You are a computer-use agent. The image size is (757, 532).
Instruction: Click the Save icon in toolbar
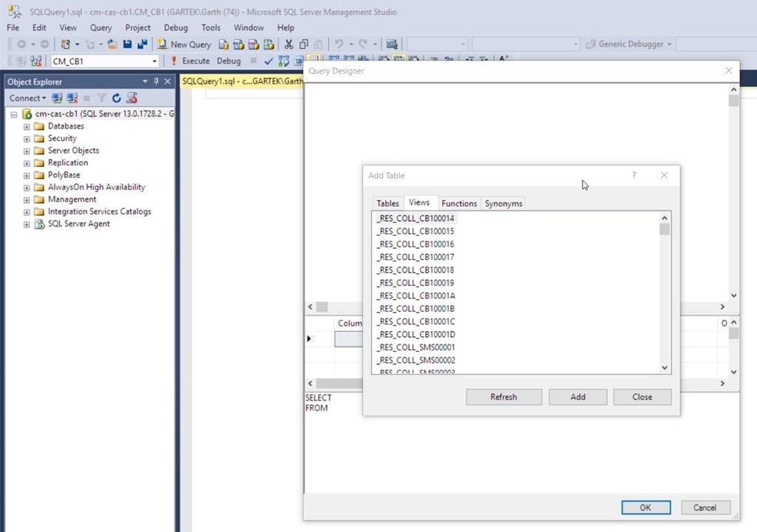pos(127,44)
